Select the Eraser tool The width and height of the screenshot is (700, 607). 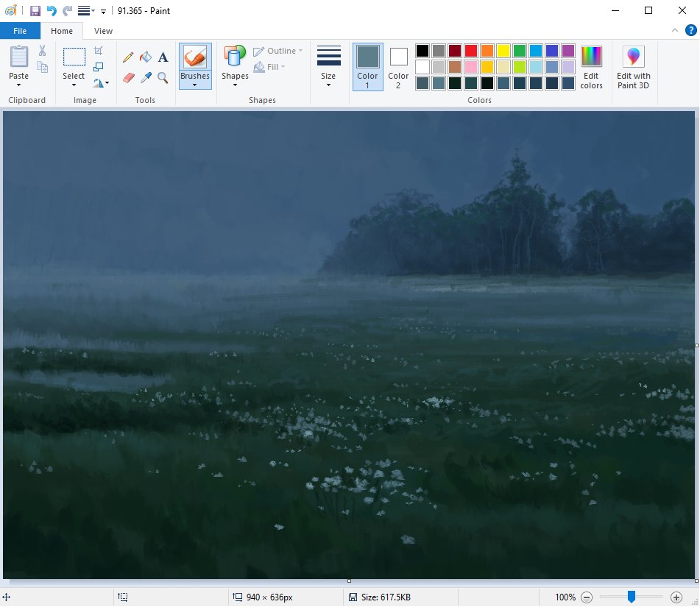pos(128,78)
